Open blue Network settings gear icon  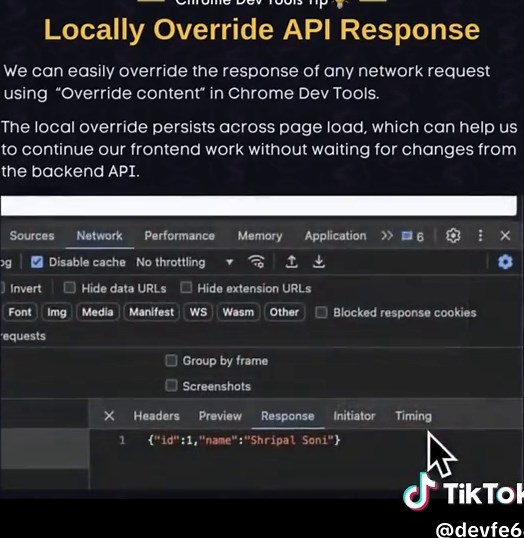(x=505, y=262)
